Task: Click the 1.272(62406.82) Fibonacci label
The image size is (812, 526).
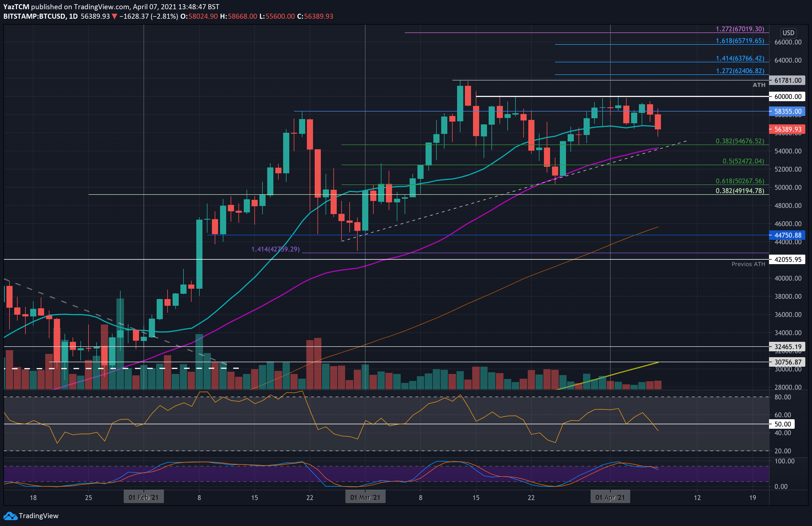Action: (x=740, y=71)
